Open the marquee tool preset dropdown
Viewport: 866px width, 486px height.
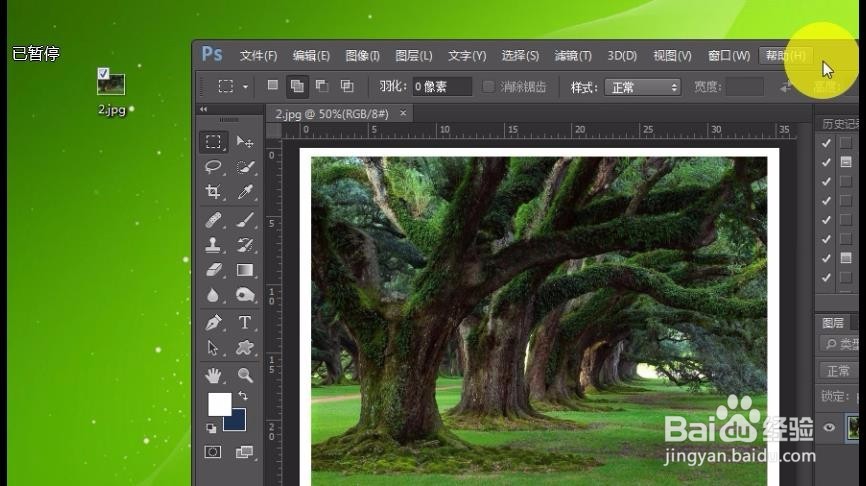(x=245, y=87)
